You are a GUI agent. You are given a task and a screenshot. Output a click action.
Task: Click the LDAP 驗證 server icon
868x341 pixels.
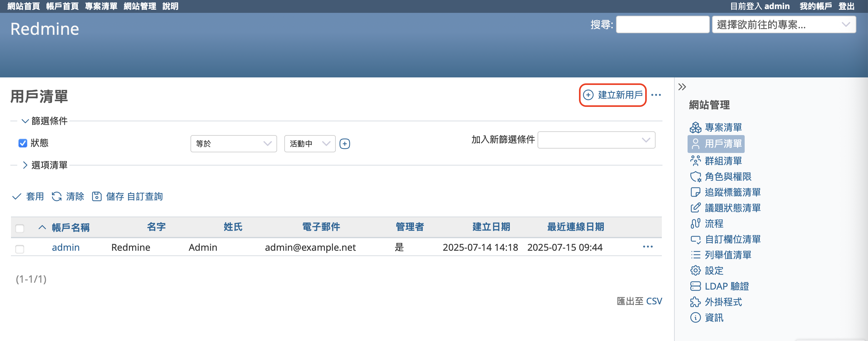(x=695, y=286)
